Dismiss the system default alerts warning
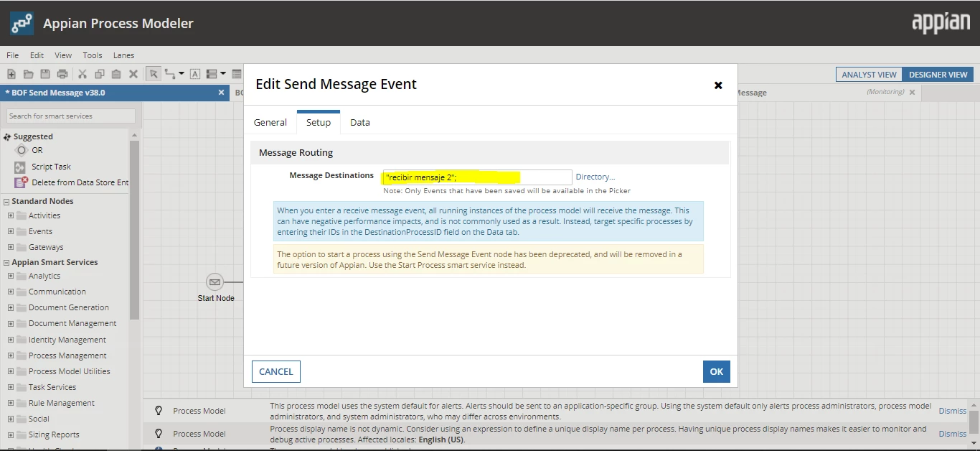The width and height of the screenshot is (980, 451). 953,411
